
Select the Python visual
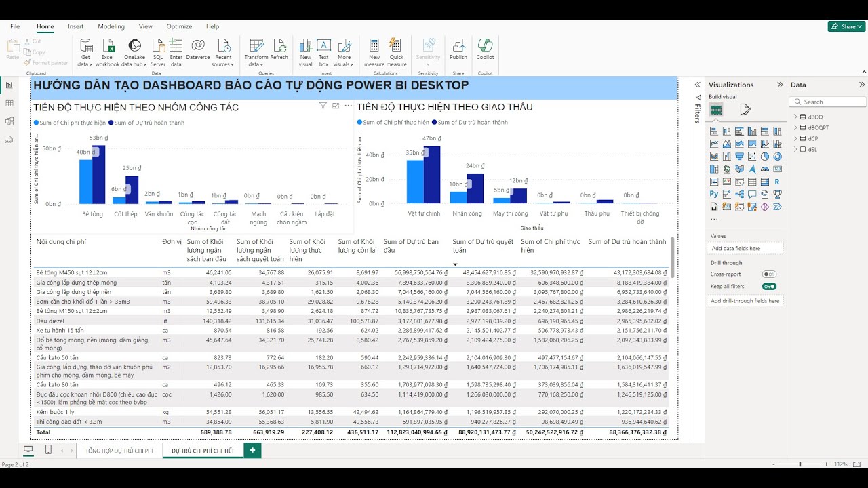click(x=714, y=195)
